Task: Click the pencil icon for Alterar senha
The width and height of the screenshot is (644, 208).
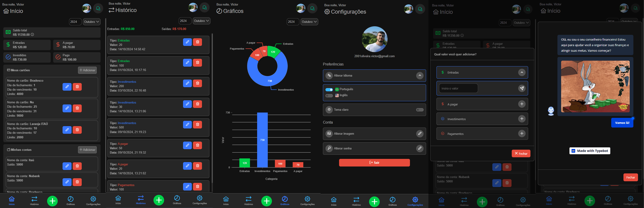Action: 420,148
